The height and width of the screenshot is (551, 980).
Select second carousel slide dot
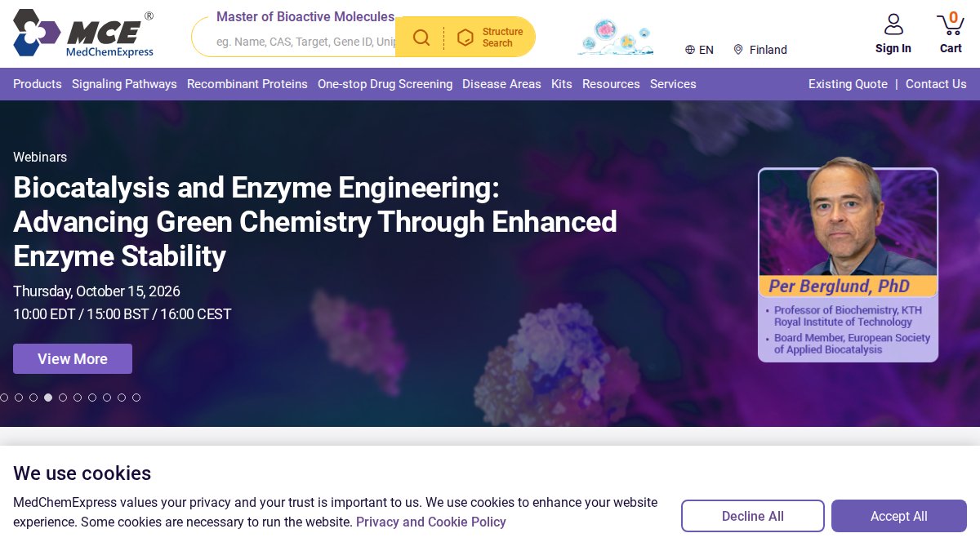pos(19,398)
